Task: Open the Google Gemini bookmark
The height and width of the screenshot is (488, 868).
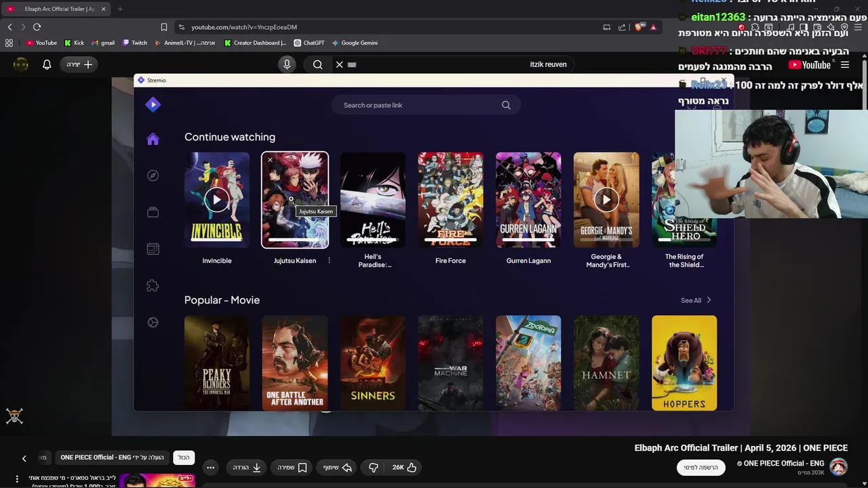Action: point(354,43)
